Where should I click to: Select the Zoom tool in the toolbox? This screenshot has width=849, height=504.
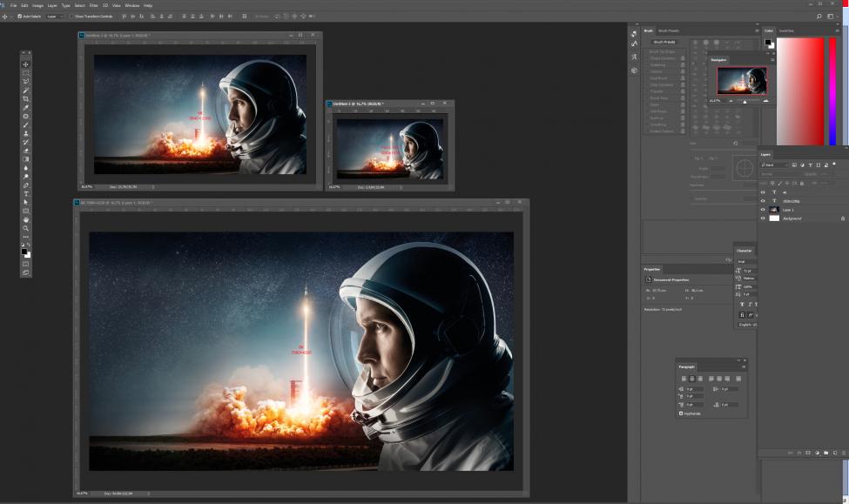25,228
